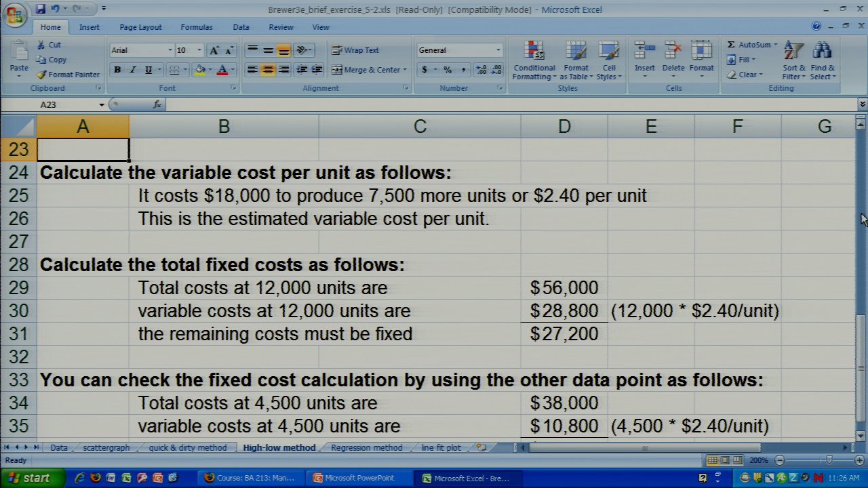Click the Grow Font icon
The image size is (868, 488).
point(214,50)
